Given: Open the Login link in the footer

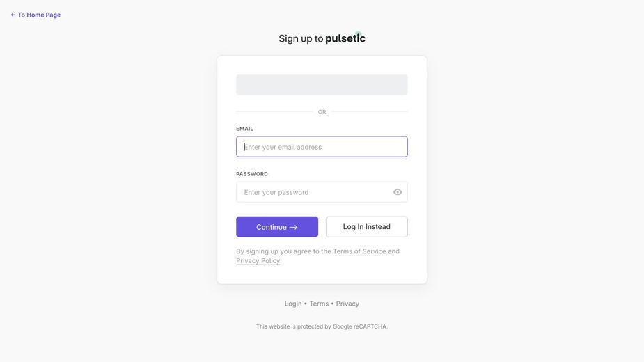Looking at the screenshot, I should click(293, 304).
